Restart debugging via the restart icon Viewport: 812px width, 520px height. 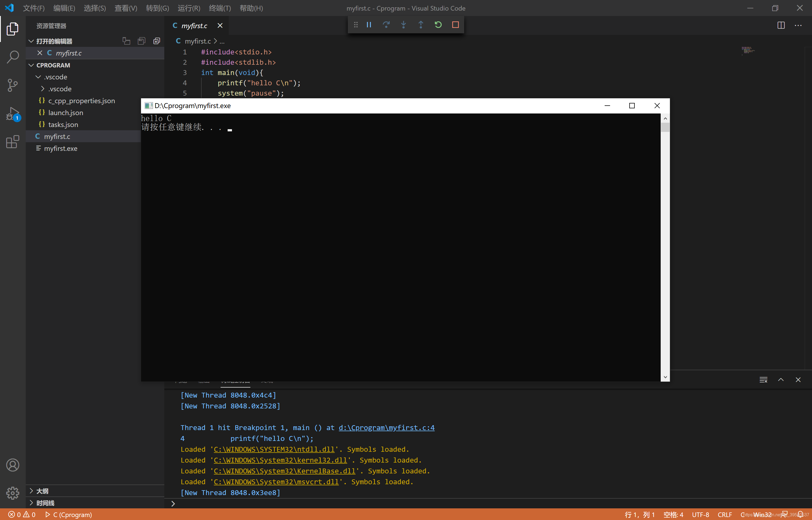click(x=438, y=25)
